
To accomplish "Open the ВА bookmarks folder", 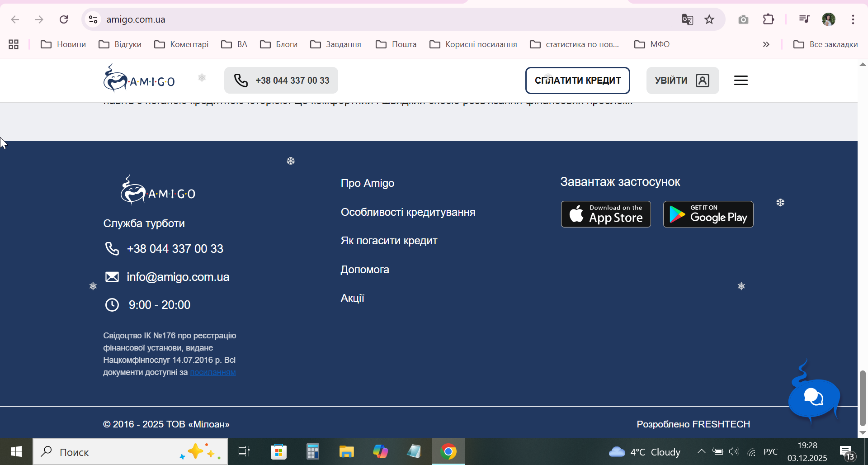I will [234, 44].
